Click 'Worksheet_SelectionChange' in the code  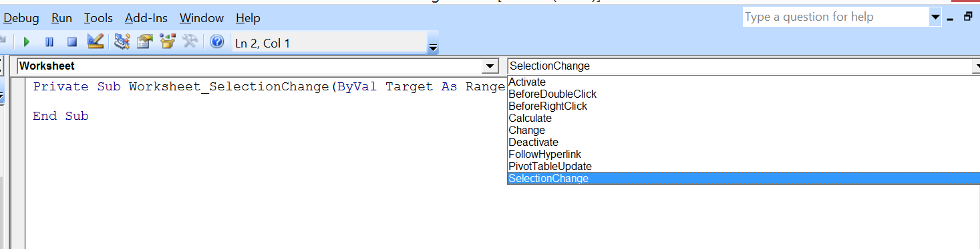pyautogui.click(x=229, y=87)
